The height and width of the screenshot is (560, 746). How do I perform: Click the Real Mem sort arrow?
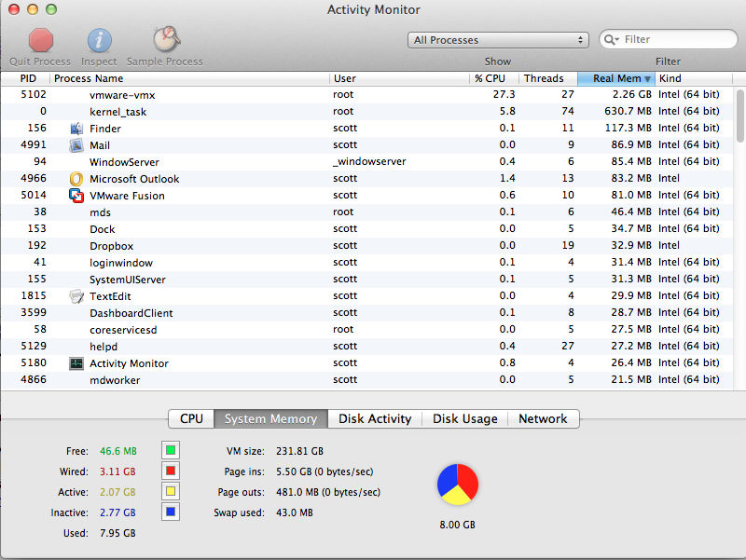click(647, 79)
